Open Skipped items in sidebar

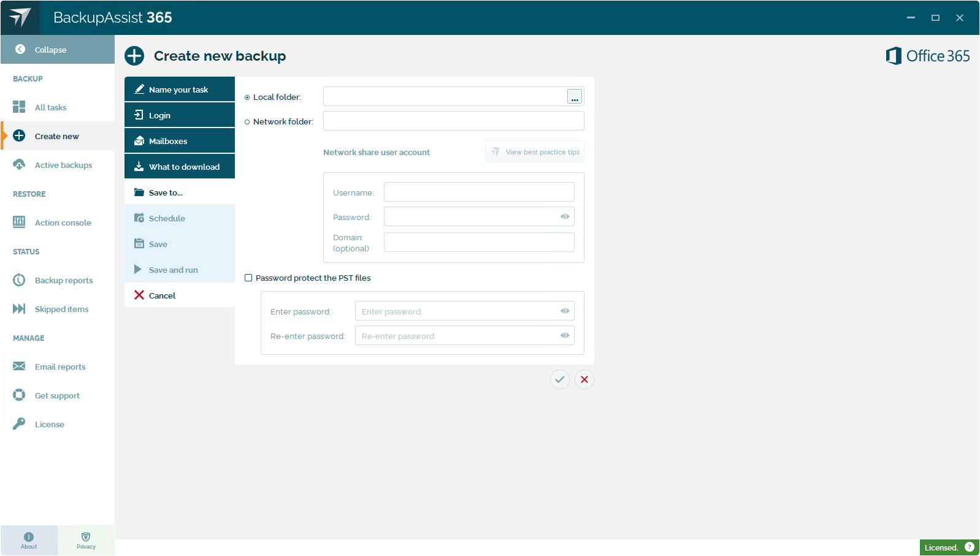[x=61, y=309]
